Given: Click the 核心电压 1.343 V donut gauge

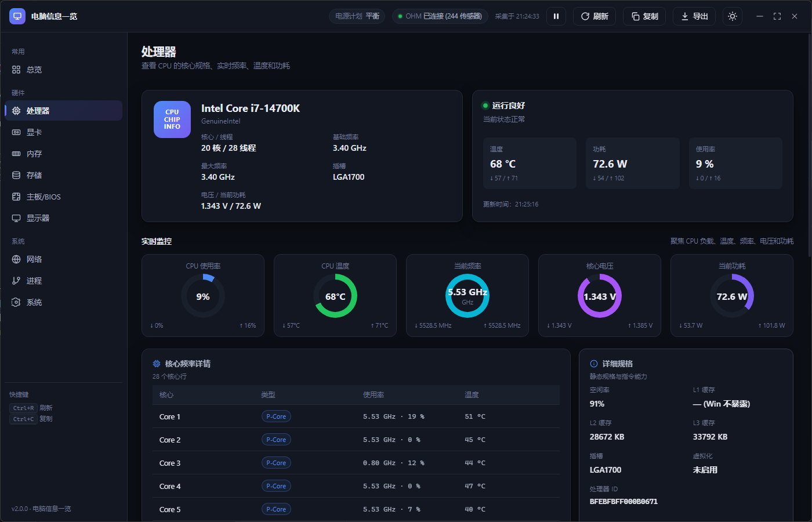Looking at the screenshot, I should coord(600,296).
